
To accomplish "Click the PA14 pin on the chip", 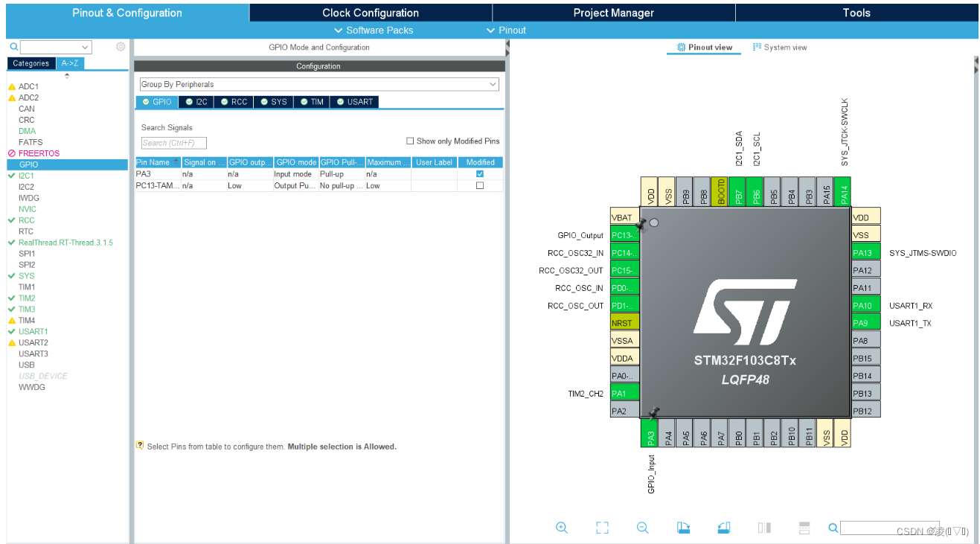I will [843, 191].
